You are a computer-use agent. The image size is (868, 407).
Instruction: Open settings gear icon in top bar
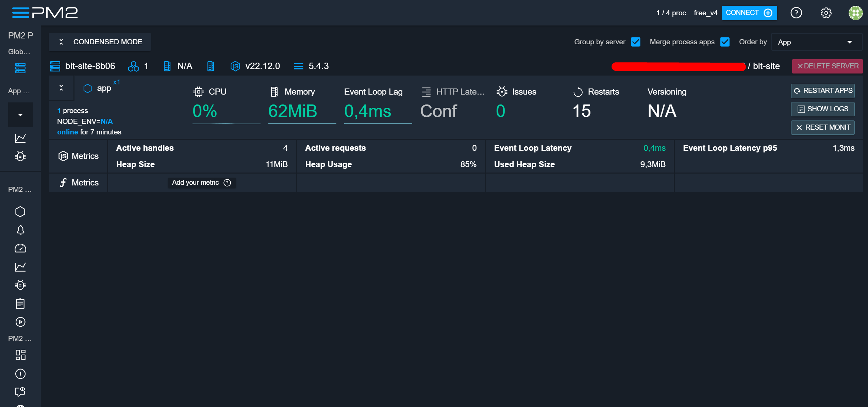tap(826, 13)
